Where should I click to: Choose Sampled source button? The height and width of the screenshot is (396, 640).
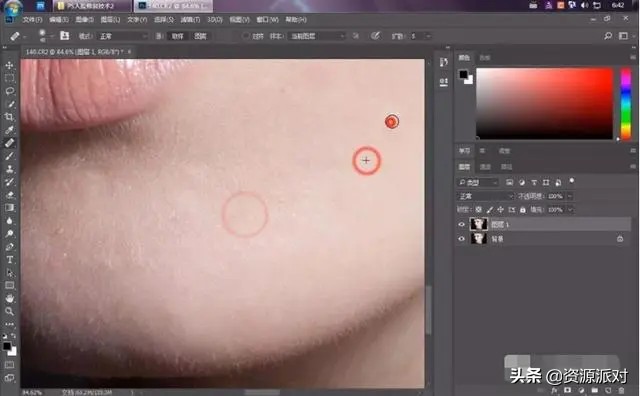tap(177, 36)
